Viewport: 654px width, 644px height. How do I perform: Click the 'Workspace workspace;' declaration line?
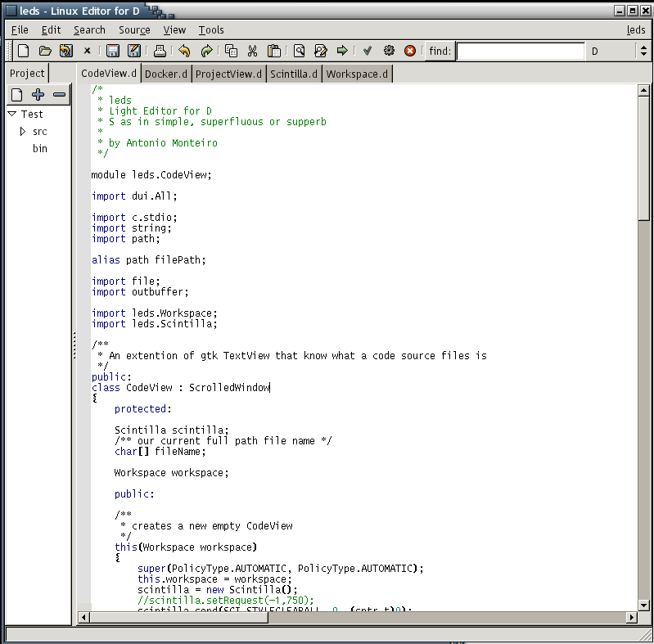[x=171, y=473]
